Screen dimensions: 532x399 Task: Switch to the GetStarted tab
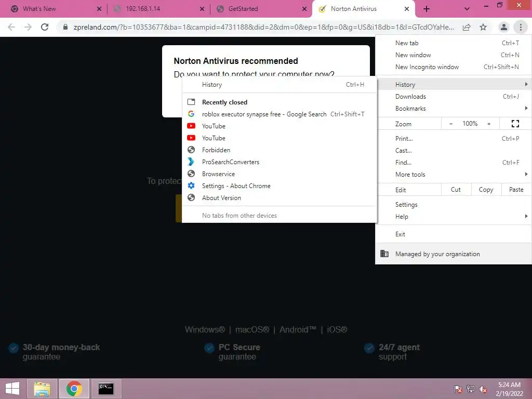coord(260,9)
